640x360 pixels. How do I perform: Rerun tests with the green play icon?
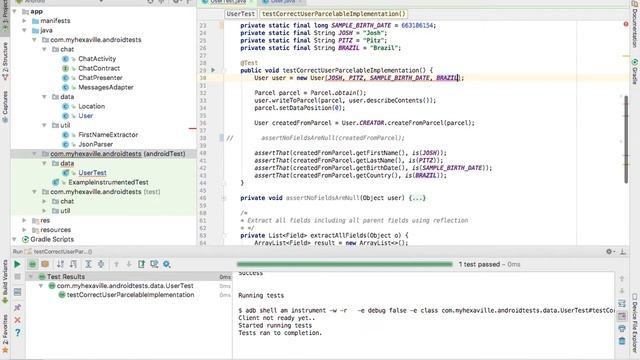click(17, 264)
